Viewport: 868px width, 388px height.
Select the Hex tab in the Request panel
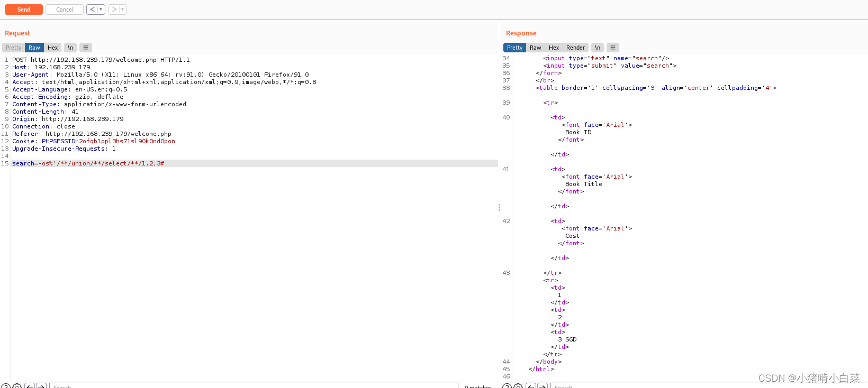[53, 48]
